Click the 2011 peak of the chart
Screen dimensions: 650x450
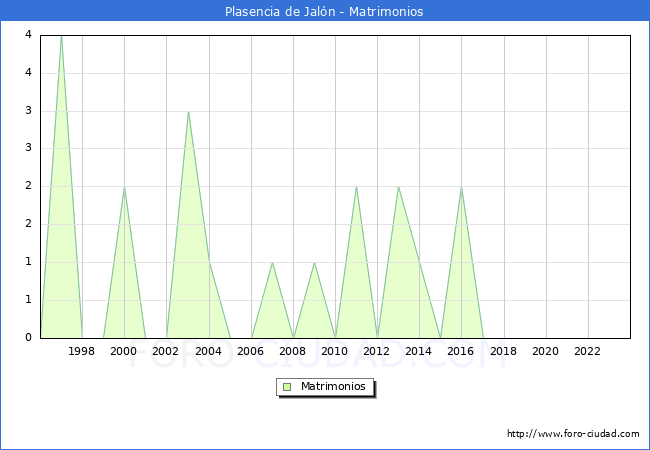pyautogui.click(x=356, y=187)
